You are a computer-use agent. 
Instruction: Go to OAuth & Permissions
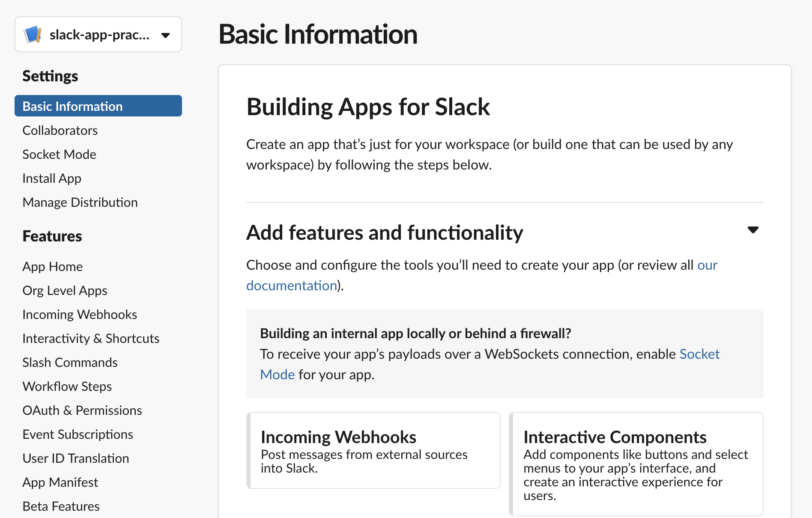click(x=82, y=410)
